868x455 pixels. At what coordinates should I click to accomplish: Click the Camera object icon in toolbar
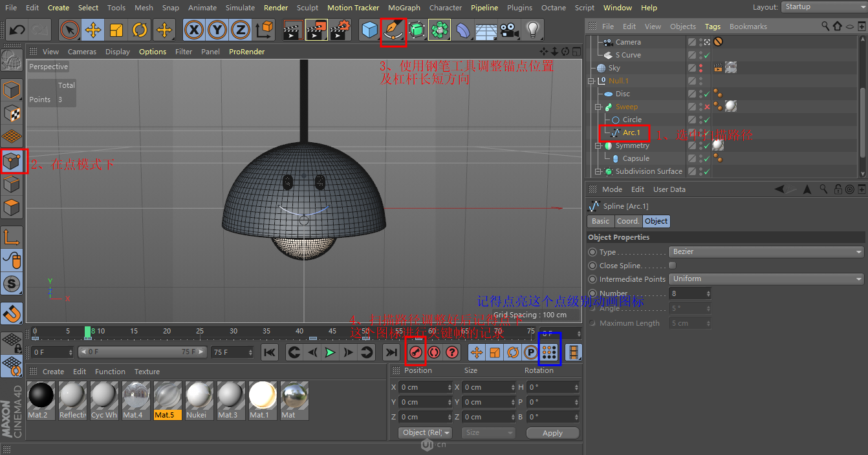tap(510, 30)
